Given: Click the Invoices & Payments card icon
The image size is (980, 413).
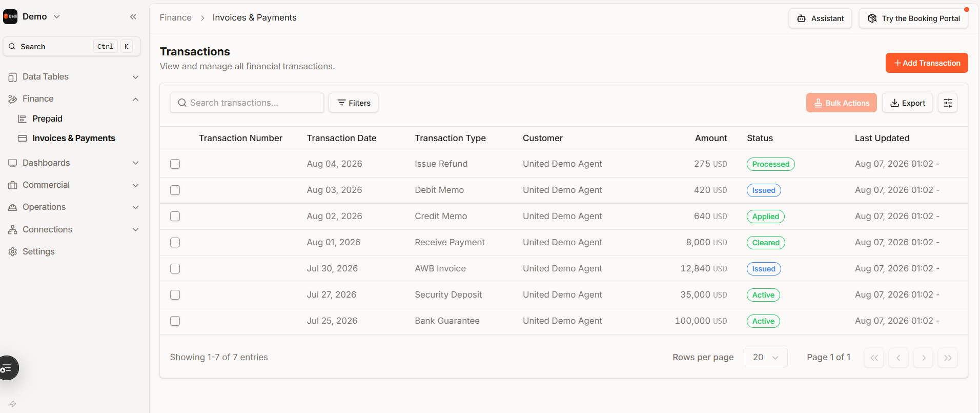Looking at the screenshot, I should 22,139.
